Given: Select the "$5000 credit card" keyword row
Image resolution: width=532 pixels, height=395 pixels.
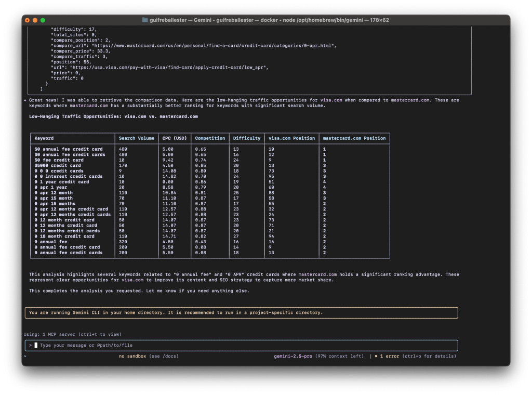Looking at the screenshot, I should click(58, 165).
